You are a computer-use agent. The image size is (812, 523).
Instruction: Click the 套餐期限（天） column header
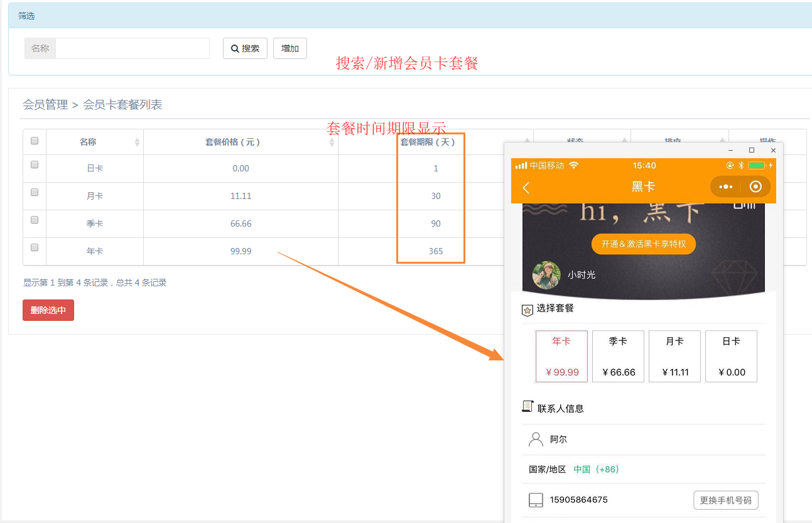[428, 143]
